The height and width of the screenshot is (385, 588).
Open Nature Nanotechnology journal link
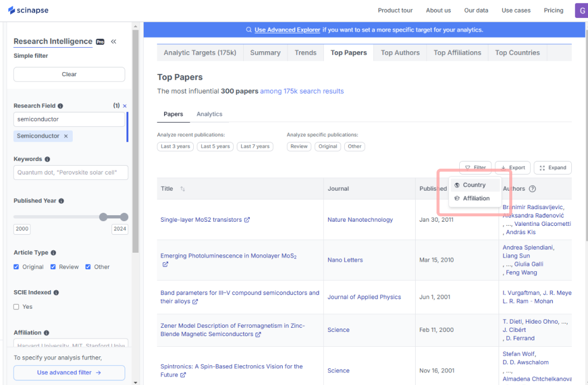[x=360, y=220]
